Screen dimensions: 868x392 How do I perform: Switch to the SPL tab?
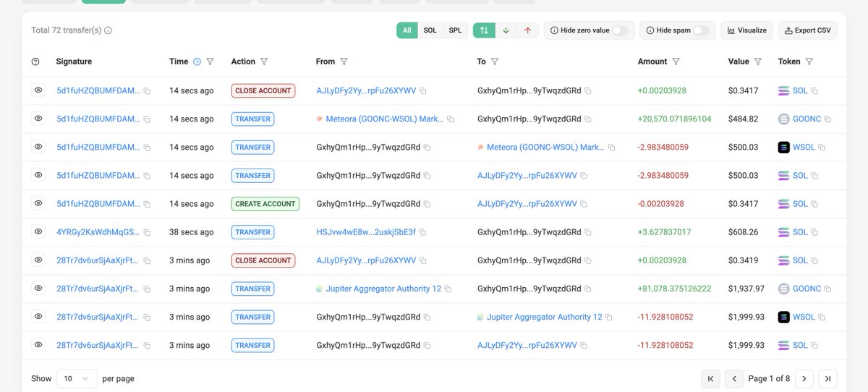[455, 30]
